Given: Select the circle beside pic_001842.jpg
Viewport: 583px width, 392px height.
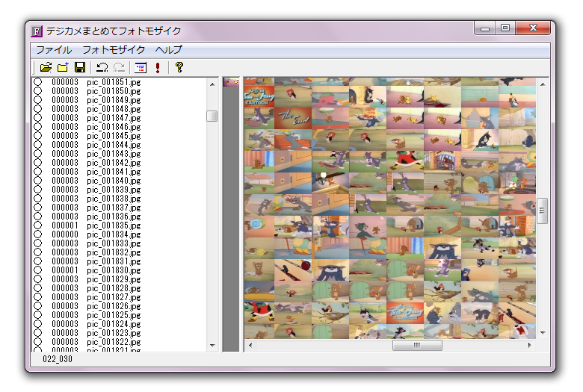Looking at the screenshot, I should click(x=38, y=162).
